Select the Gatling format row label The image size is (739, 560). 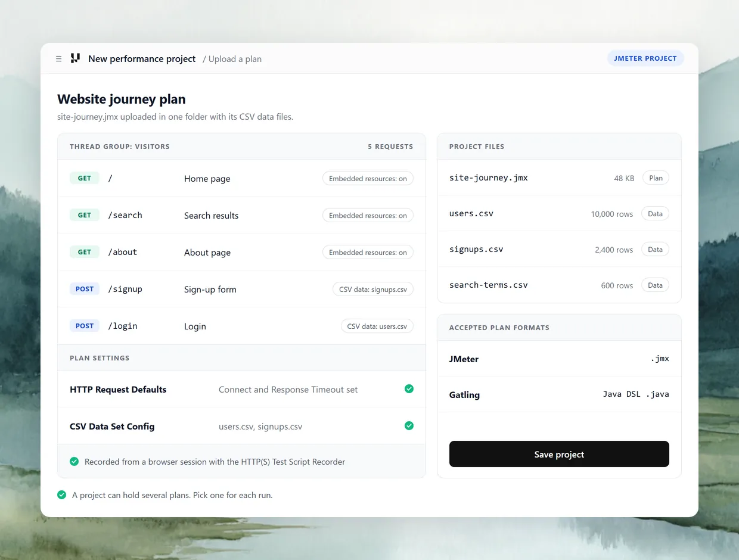[464, 395]
